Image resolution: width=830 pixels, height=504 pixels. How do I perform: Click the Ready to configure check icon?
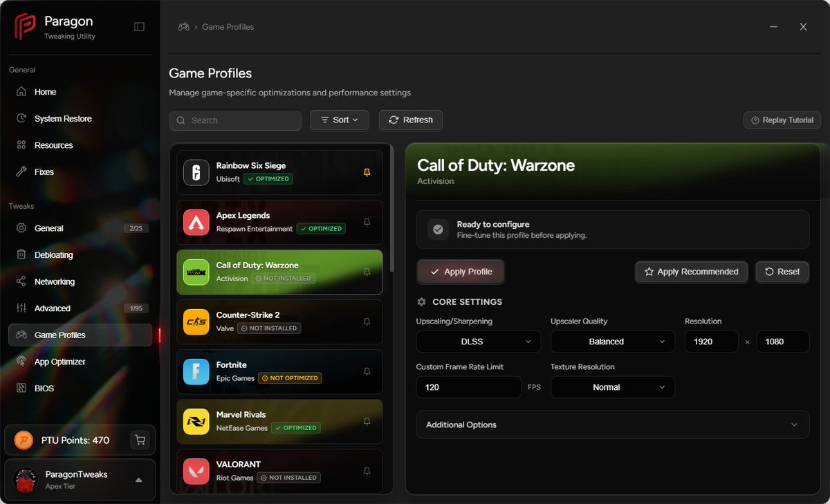coord(438,230)
